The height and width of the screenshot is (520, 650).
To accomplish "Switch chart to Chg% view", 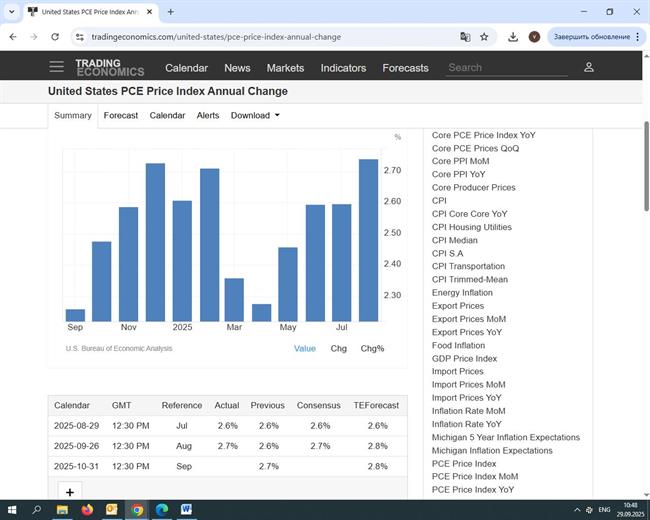I will [x=372, y=348].
